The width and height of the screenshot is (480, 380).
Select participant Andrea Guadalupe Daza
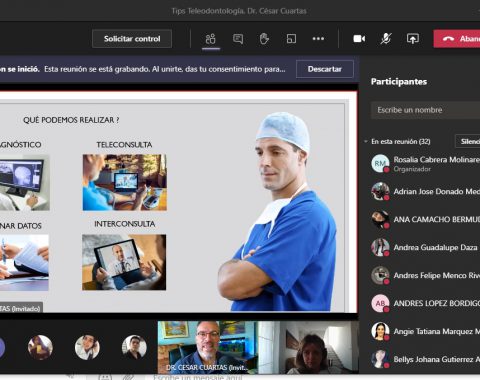[x=425, y=247]
